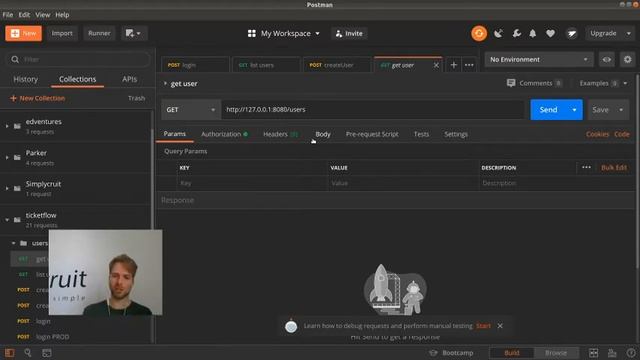
Task: Open the Examples dropdown
Action: pos(603,83)
